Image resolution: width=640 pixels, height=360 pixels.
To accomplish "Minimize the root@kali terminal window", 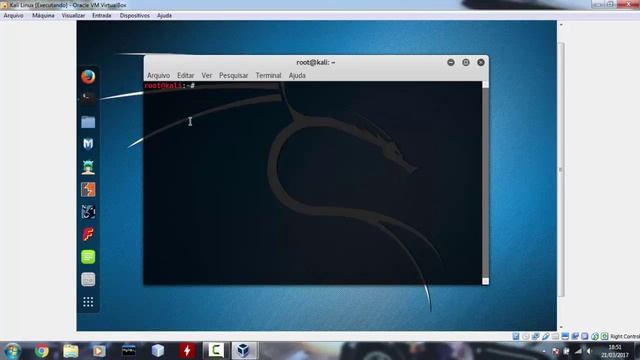I will click(451, 62).
